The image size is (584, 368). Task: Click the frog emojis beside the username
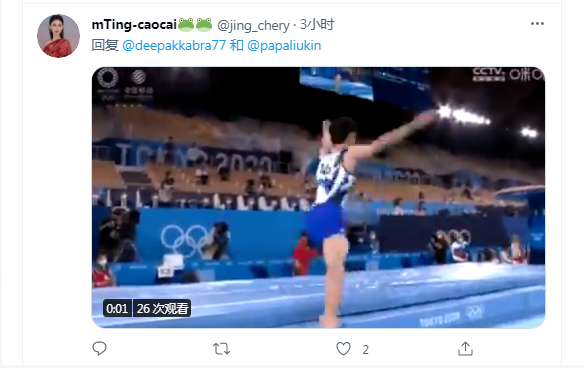click(195, 25)
